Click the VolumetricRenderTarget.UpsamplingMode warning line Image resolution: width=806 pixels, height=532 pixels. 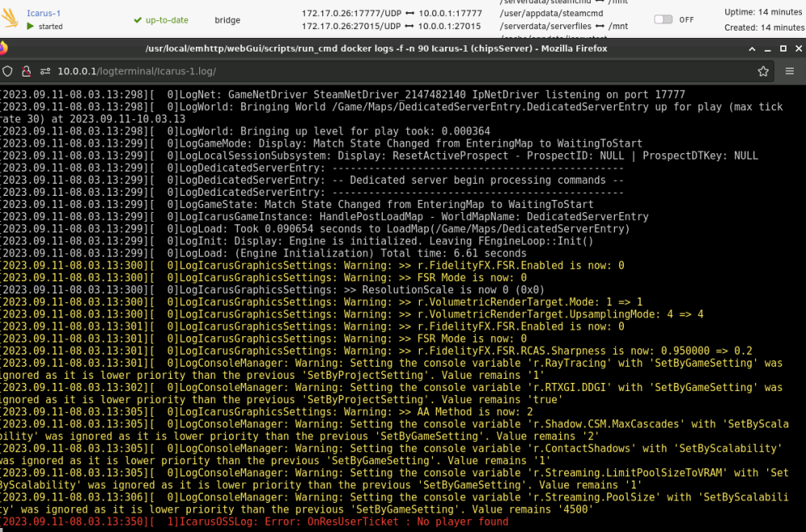pos(351,314)
